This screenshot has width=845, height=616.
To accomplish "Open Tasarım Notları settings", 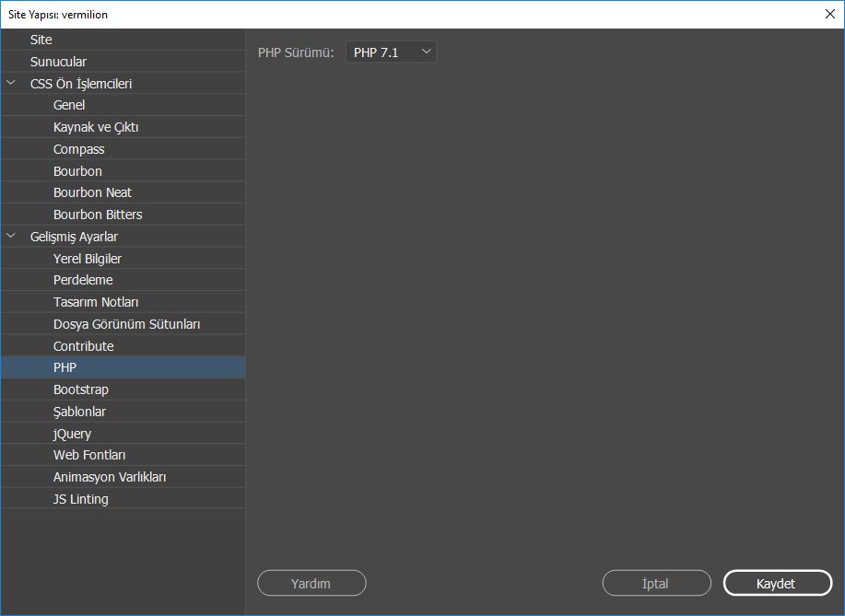I will (123, 302).
